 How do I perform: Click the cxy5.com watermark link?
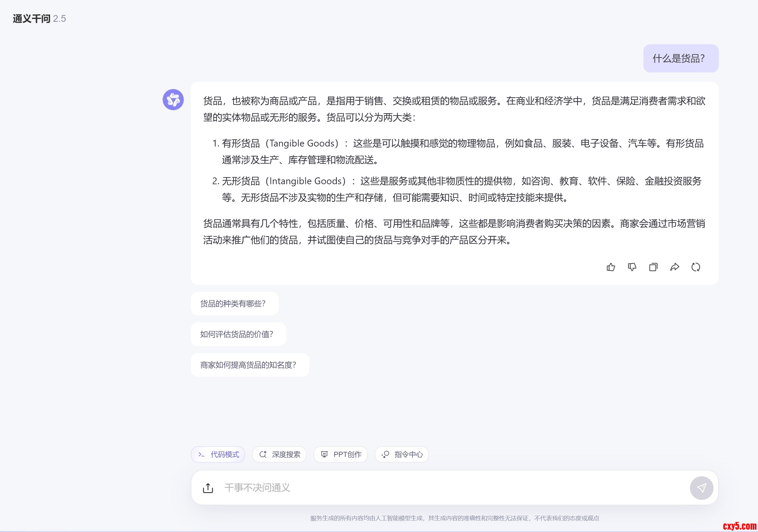pos(739,526)
